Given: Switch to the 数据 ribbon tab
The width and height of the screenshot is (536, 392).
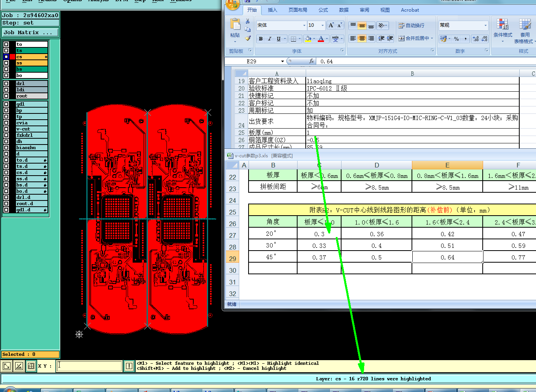Looking at the screenshot, I should 344,10.
